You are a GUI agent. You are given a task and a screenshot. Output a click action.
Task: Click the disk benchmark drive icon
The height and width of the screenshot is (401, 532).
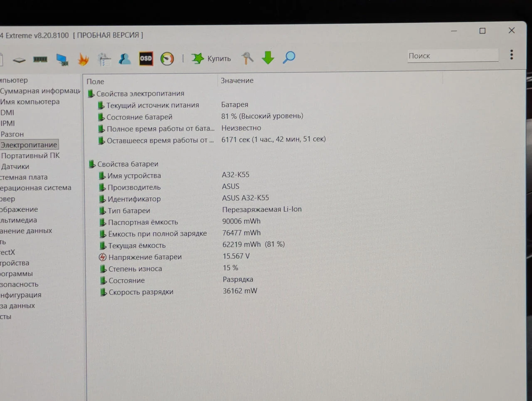pos(19,60)
